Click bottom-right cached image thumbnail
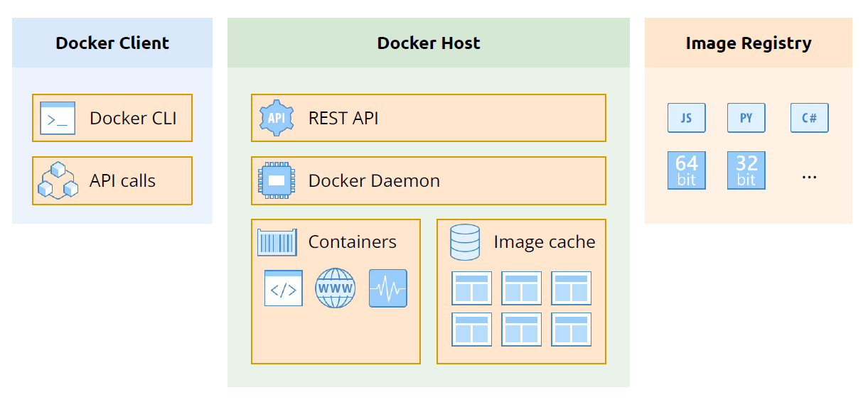This screenshot has width=868, height=402. (x=571, y=329)
